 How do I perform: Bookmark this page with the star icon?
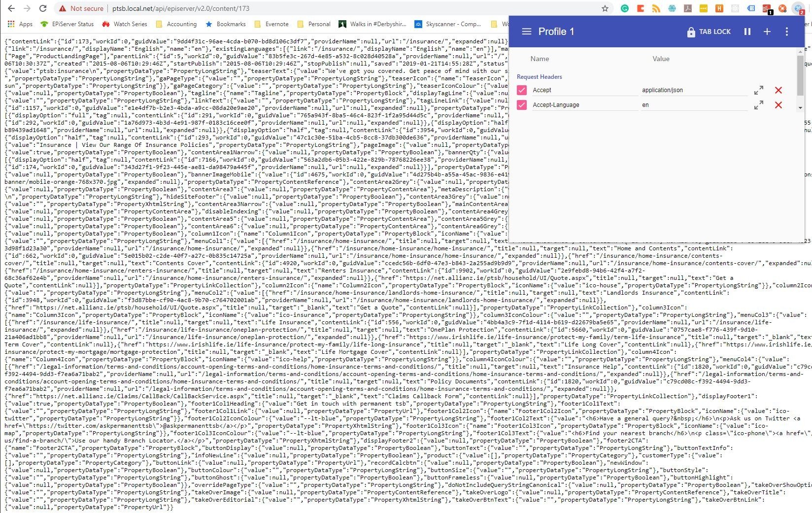point(605,8)
